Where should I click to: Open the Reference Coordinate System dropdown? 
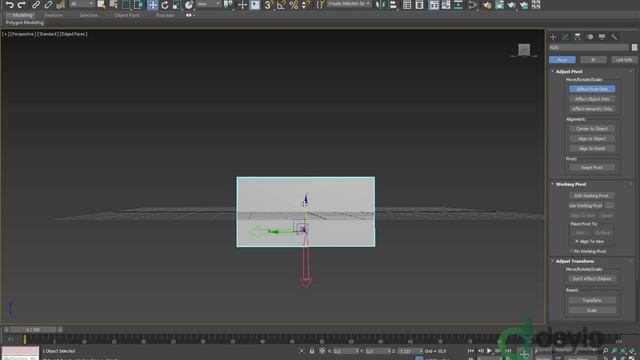(x=209, y=4)
